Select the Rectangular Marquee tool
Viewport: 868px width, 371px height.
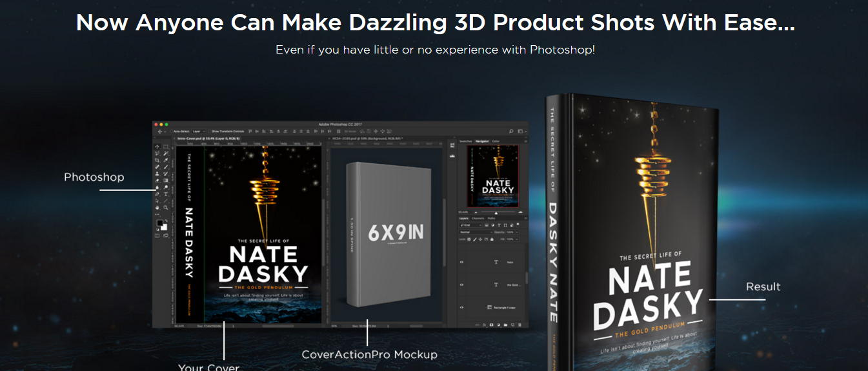[x=166, y=146]
